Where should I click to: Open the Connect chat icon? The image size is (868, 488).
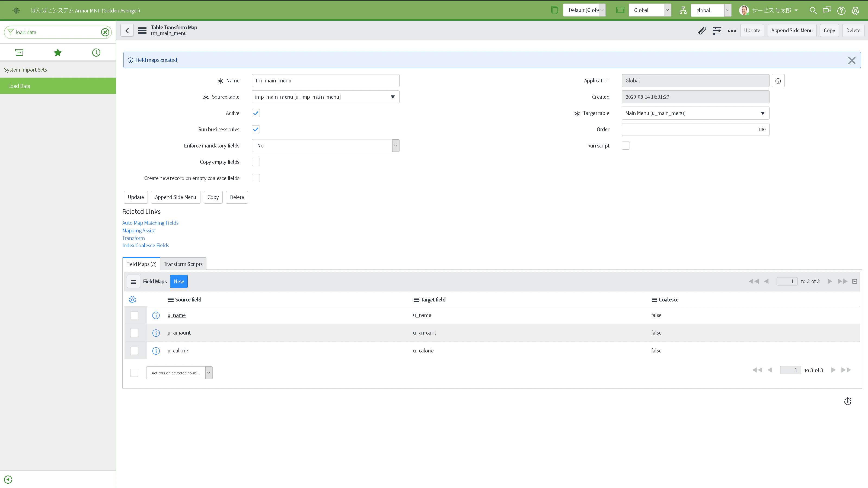click(827, 11)
